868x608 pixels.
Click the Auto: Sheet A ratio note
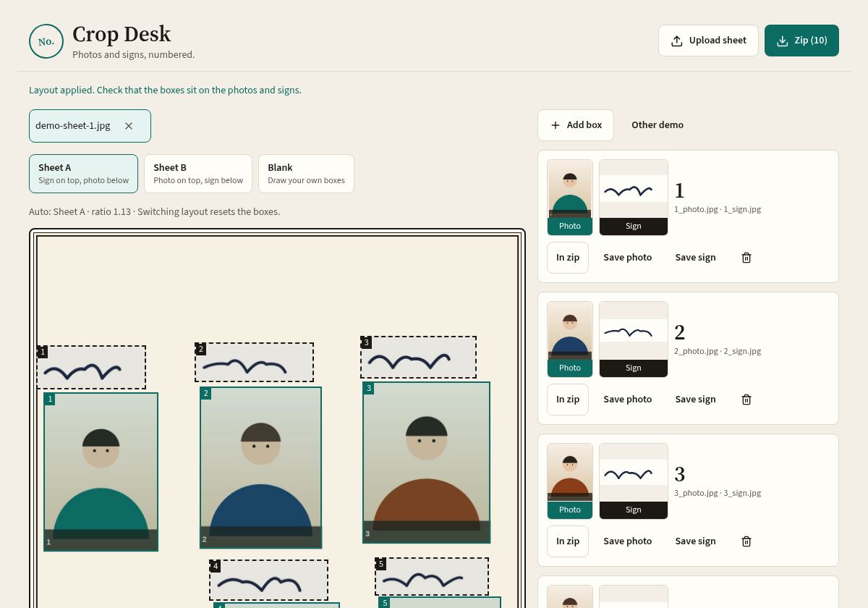154,212
